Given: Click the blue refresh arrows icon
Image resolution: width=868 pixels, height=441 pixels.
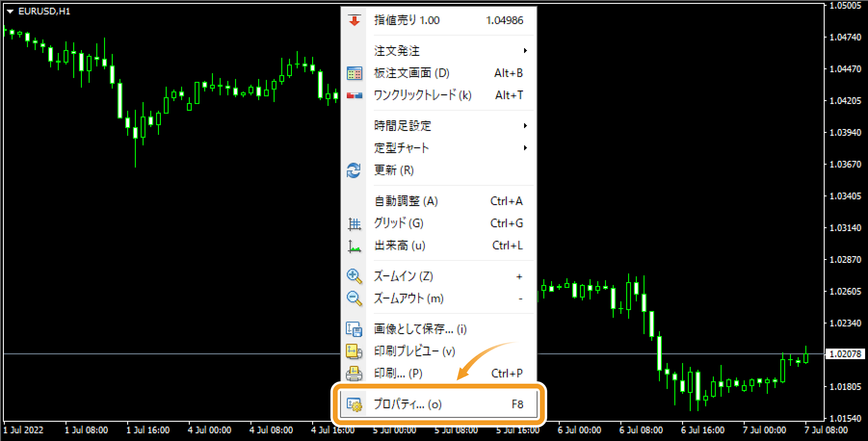Looking at the screenshot, I should pos(354,170).
